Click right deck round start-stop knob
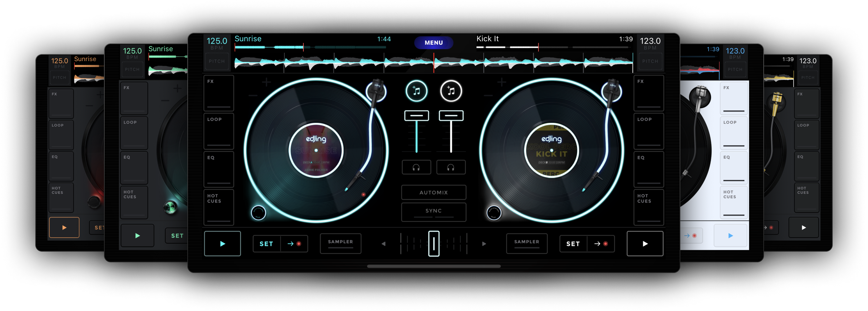The image size is (868, 311). [494, 213]
